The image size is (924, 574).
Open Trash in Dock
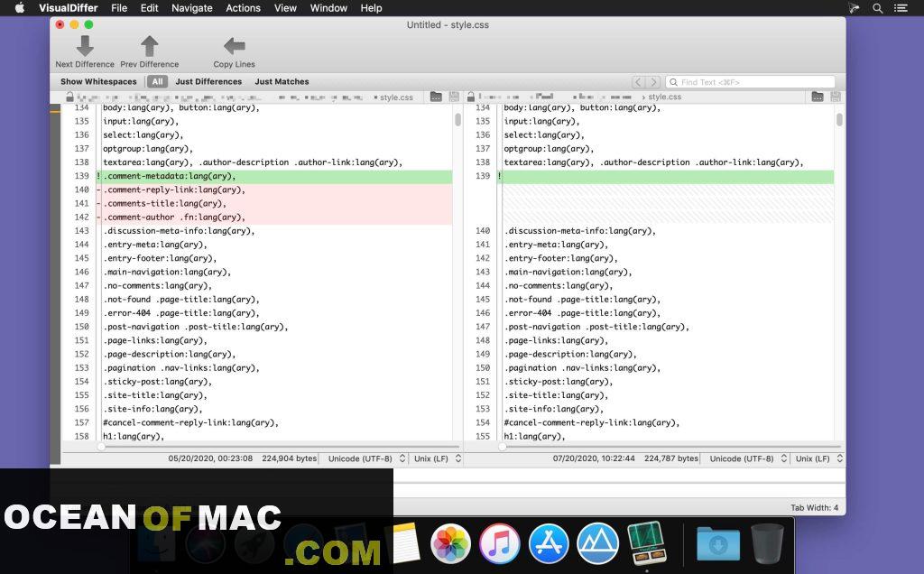point(767,543)
